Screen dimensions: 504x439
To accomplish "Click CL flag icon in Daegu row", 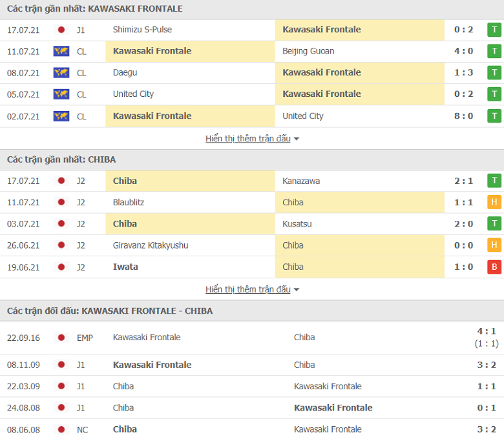I will click(x=61, y=73).
